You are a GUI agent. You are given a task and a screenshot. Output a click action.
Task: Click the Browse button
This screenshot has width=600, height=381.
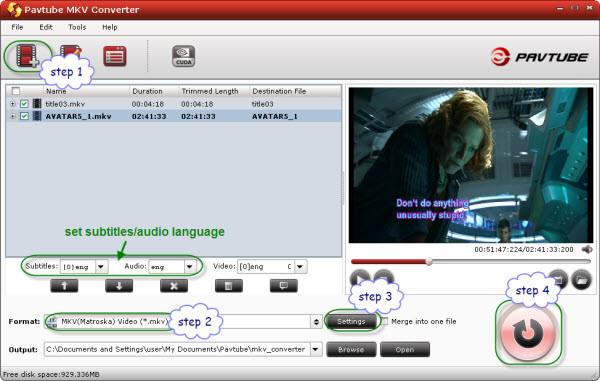tap(351, 349)
